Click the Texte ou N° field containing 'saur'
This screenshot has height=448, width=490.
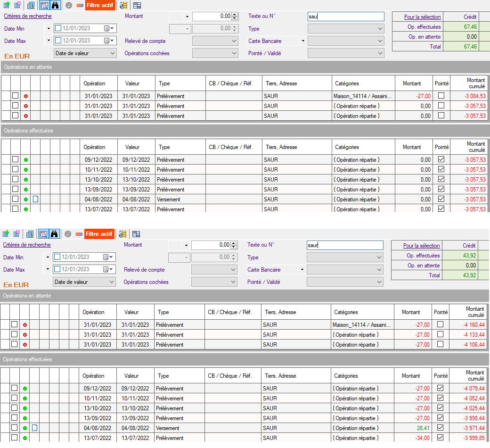point(345,245)
